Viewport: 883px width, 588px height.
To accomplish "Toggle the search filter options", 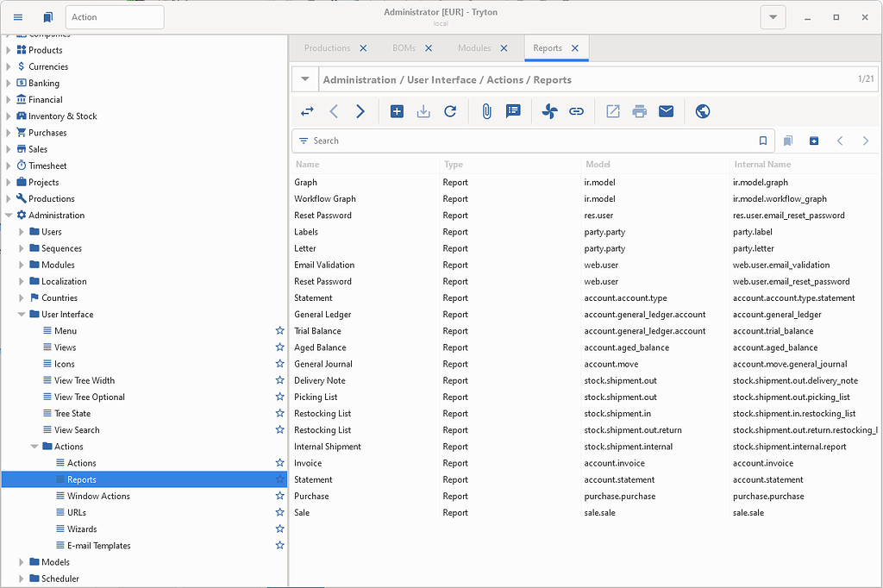I will (304, 140).
